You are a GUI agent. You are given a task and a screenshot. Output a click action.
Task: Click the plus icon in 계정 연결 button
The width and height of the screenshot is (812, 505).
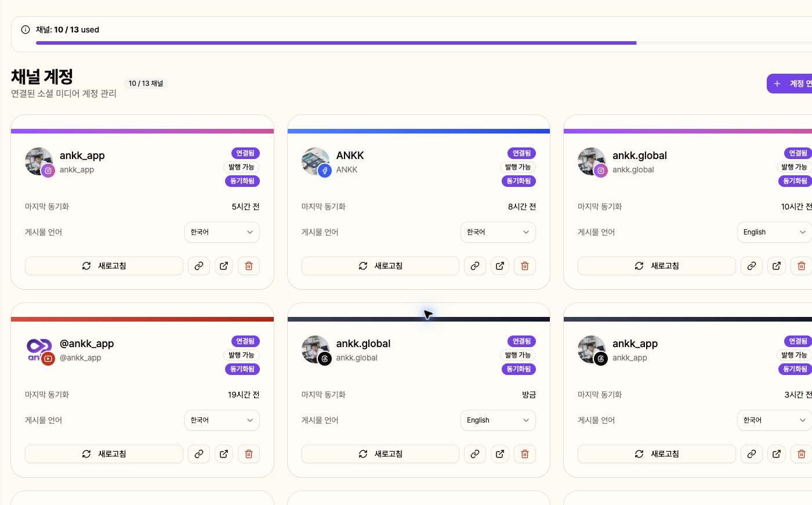(x=777, y=84)
